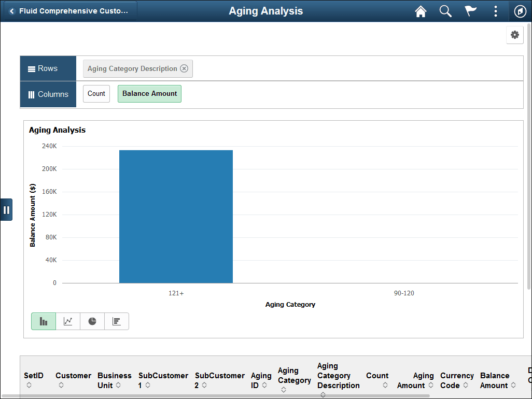
Task: Switch chart to bar chart view
Action: [43, 321]
